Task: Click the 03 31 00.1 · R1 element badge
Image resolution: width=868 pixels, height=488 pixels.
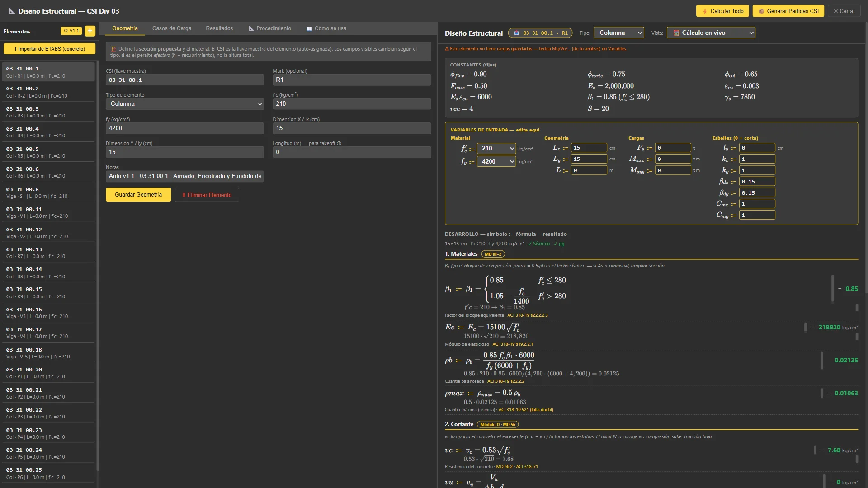Action: point(540,33)
